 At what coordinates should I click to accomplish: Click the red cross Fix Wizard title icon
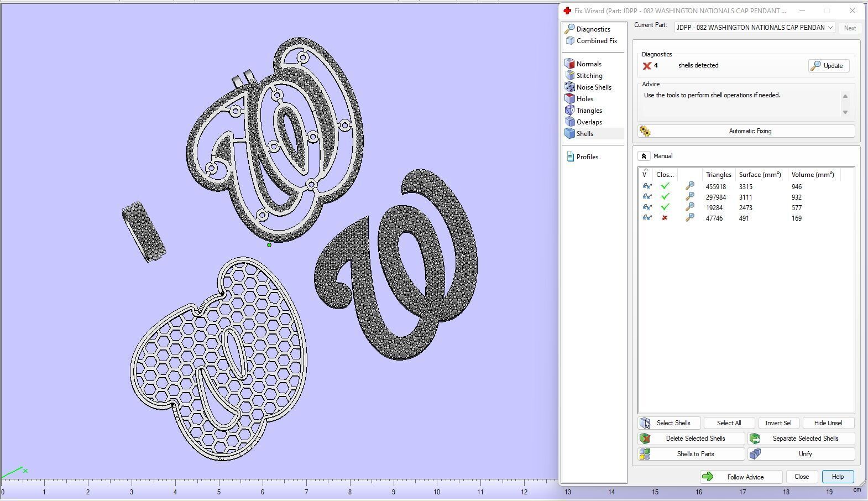567,11
